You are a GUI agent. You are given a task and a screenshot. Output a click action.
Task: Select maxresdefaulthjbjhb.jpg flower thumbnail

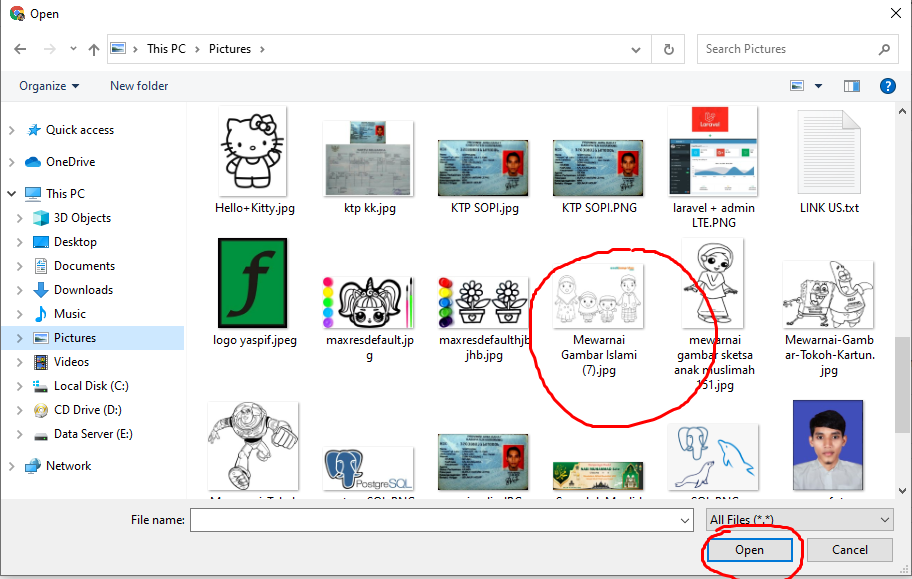(x=483, y=303)
